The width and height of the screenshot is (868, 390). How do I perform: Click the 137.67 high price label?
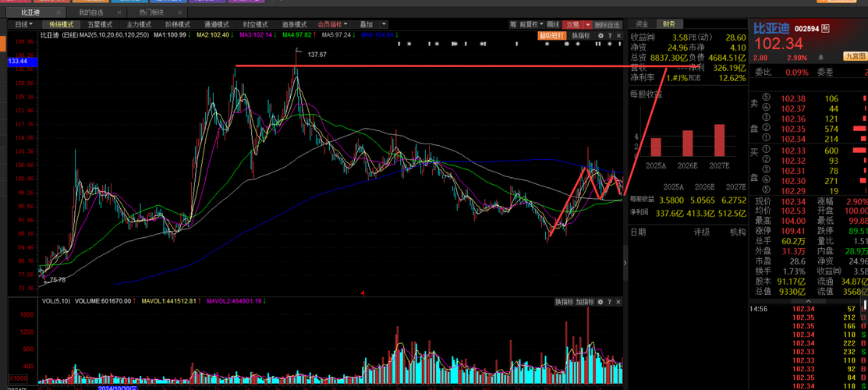pyautogui.click(x=317, y=55)
